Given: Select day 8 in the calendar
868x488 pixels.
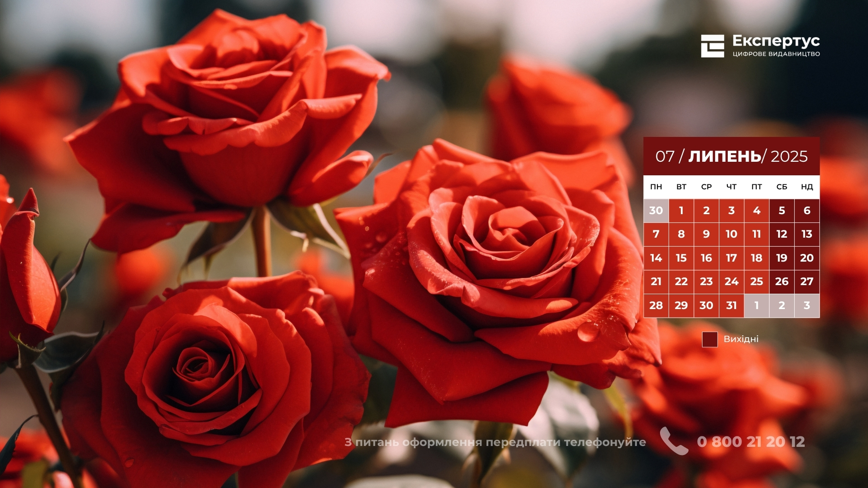Looking at the screenshot, I should pyautogui.click(x=681, y=234).
